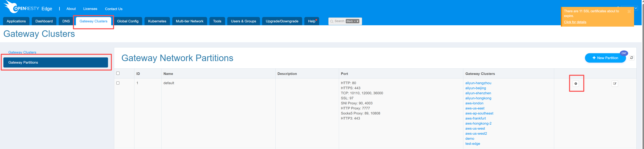Select Gateway Partitions in the sidebar
Image resolution: width=644 pixels, height=149 pixels.
(x=56, y=62)
